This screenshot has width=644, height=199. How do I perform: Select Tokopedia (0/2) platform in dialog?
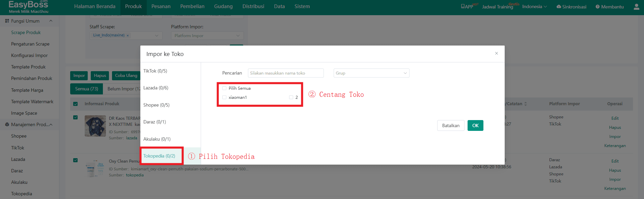159,156
